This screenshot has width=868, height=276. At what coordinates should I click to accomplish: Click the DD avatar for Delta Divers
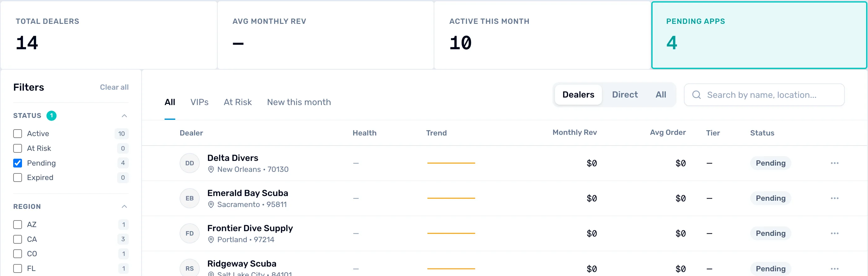(189, 163)
